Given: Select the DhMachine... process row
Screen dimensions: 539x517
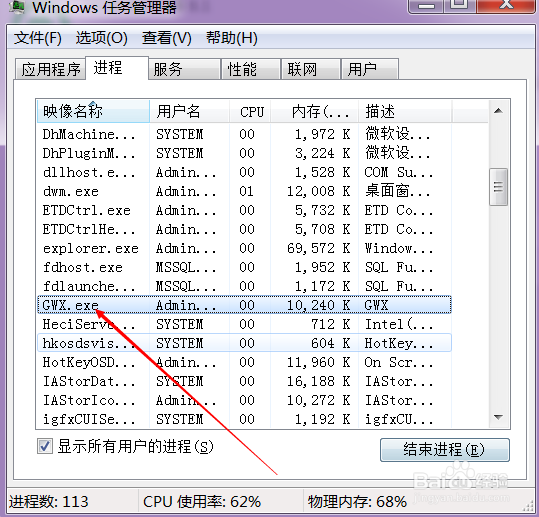Looking at the screenshot, I should click(x=244, y=134).
